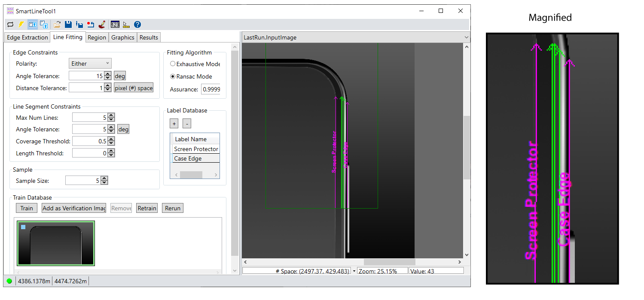Viewport: 644px width, 300px height.
Task: Select the training image thumbnail
Action: (x=56, y=243)
